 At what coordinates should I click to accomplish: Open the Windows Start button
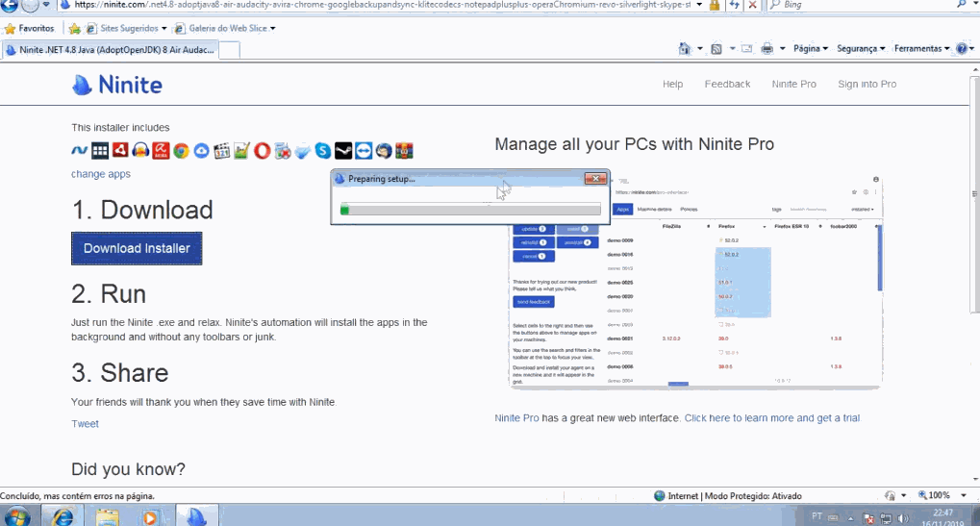coord(17,517)
